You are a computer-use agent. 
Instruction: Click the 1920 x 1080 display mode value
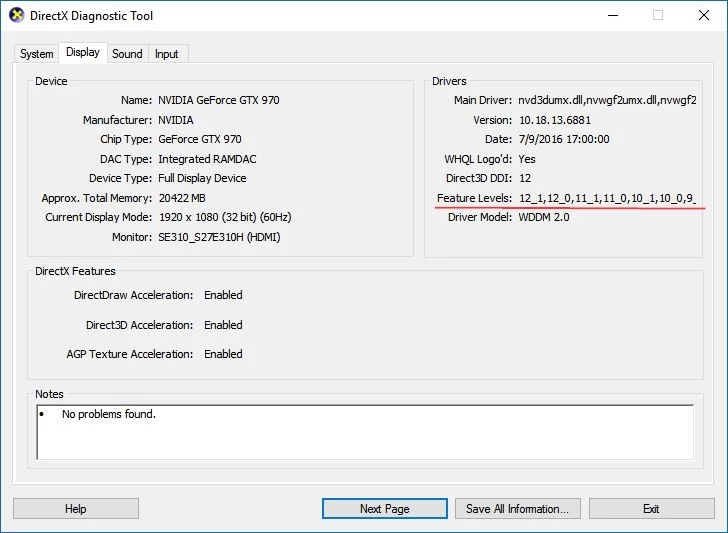pos(225,217)
